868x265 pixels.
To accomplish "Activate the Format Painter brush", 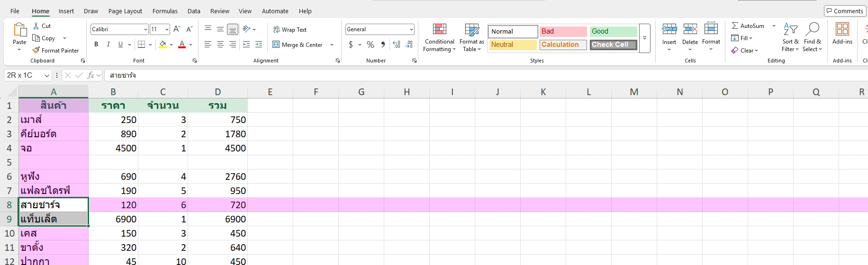I will coord(36,50).
